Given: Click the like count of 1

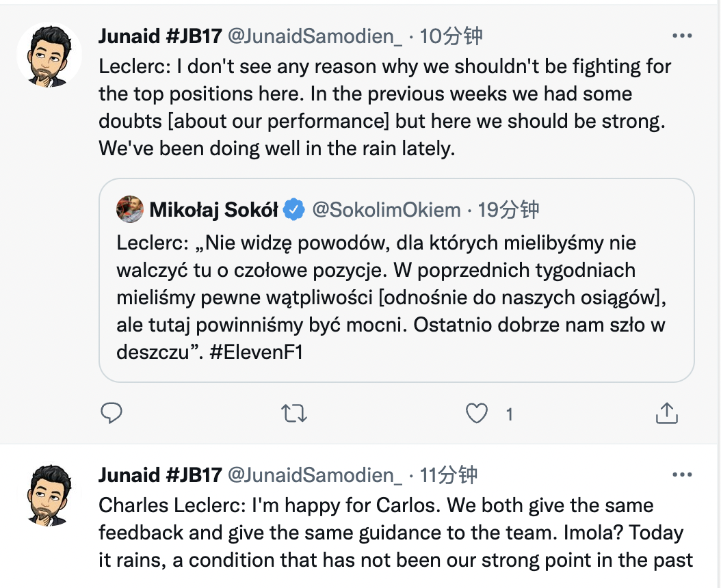Looking at the screenshot, I should [509, 414].
